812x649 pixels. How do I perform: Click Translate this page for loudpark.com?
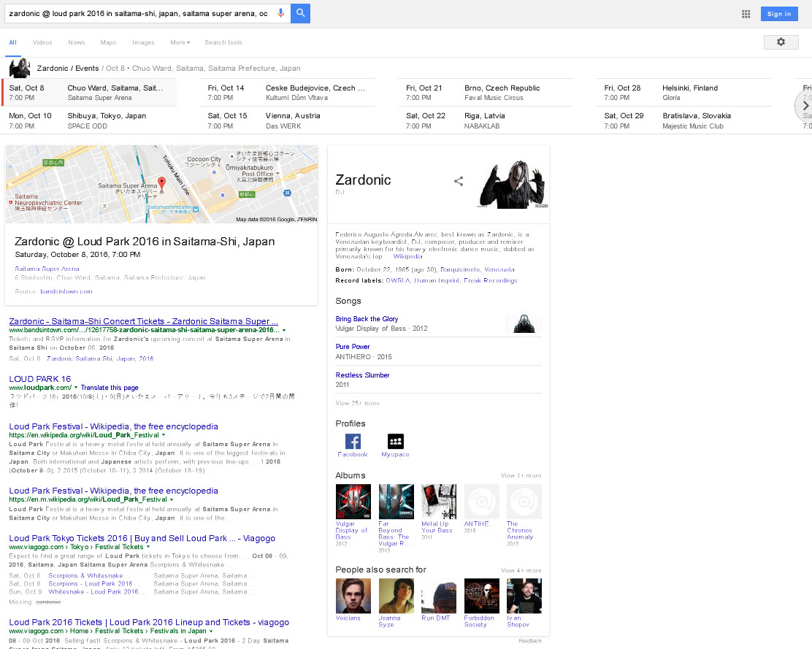tap(110, 388)
